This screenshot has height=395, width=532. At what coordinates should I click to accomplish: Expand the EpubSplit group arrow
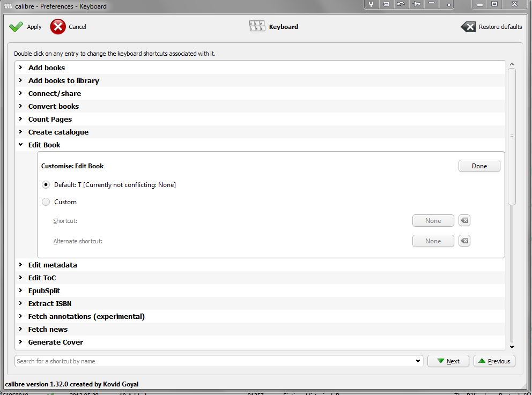point(21,290)
